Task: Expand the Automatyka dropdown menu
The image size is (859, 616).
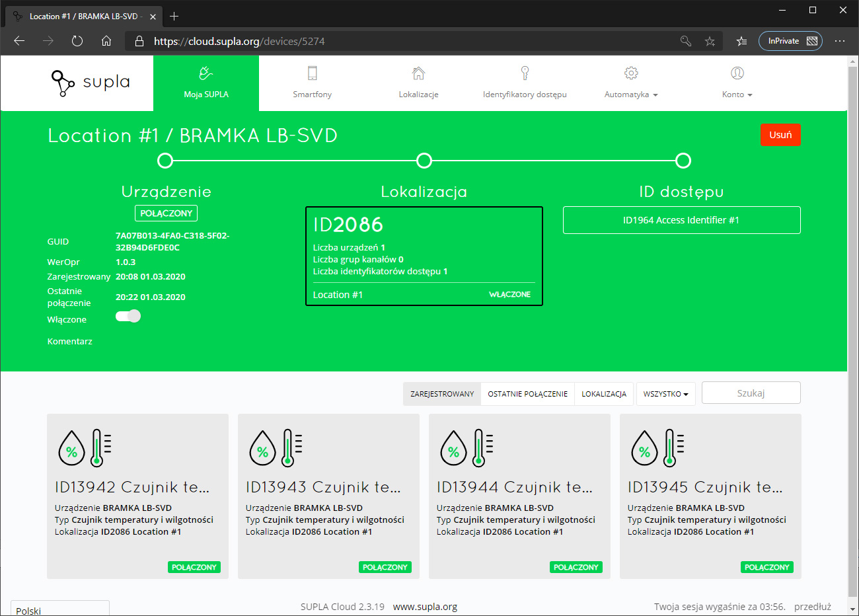Action: pos(631,95)
